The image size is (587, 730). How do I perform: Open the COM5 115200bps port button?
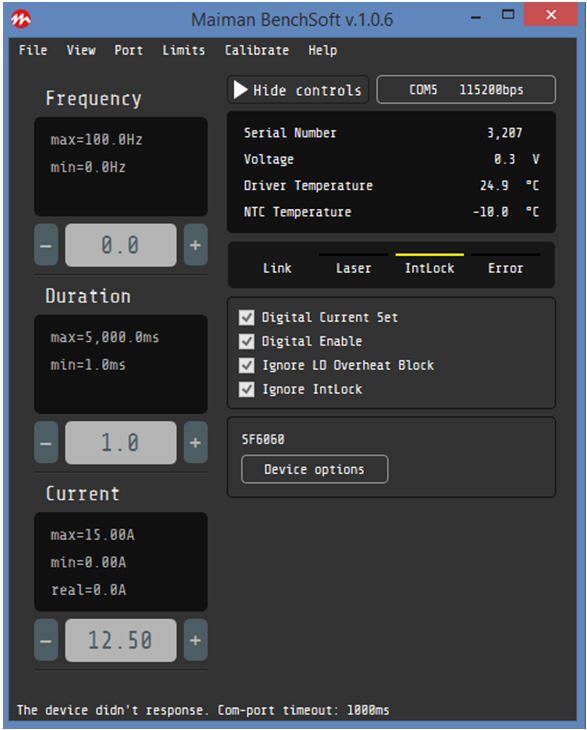point(466,89)
